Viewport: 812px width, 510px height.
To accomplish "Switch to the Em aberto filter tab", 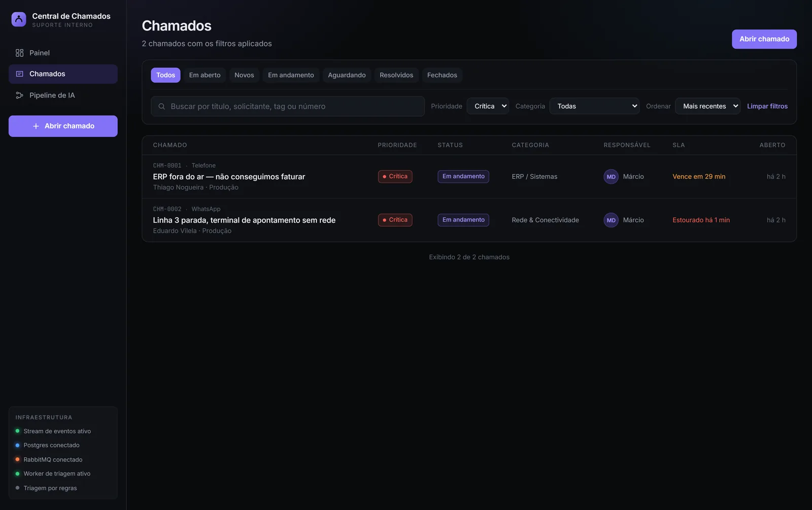I will (x=205, y=75).
